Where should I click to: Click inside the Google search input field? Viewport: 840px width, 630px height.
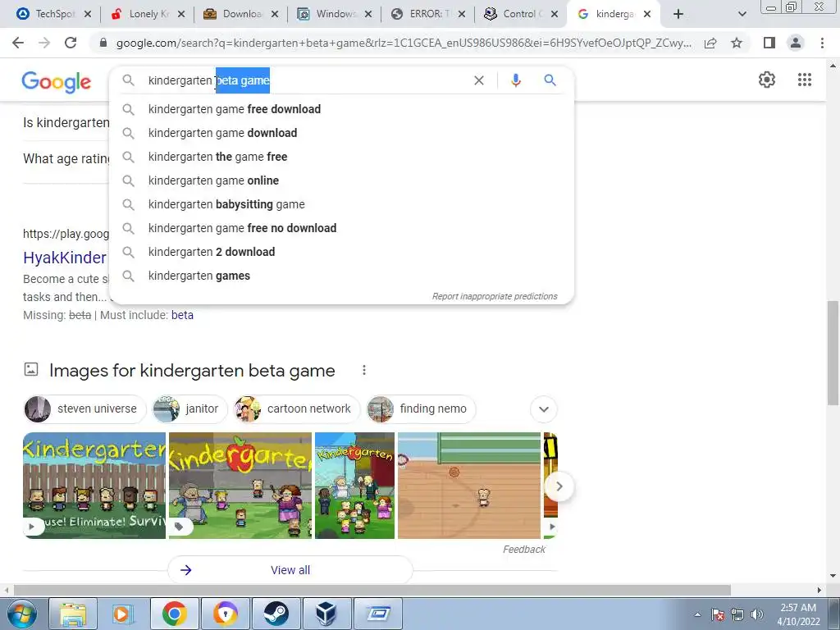tap(305, 80)
